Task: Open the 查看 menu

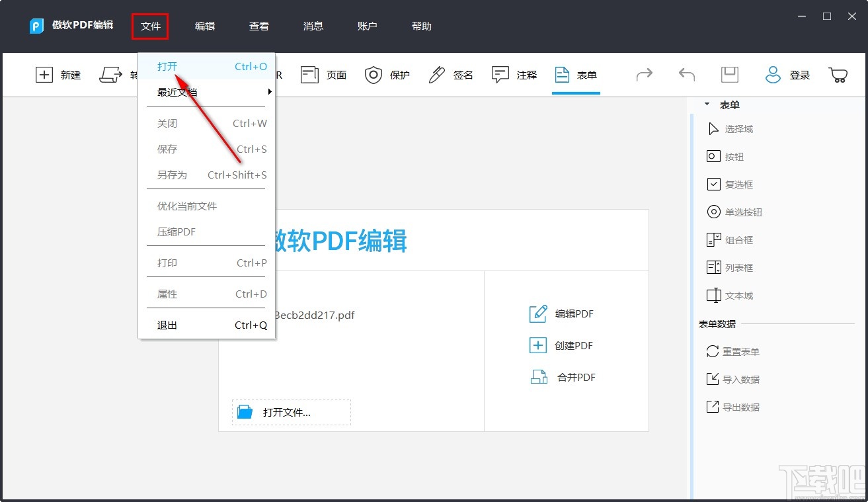Action: click(x=259, y=26)
